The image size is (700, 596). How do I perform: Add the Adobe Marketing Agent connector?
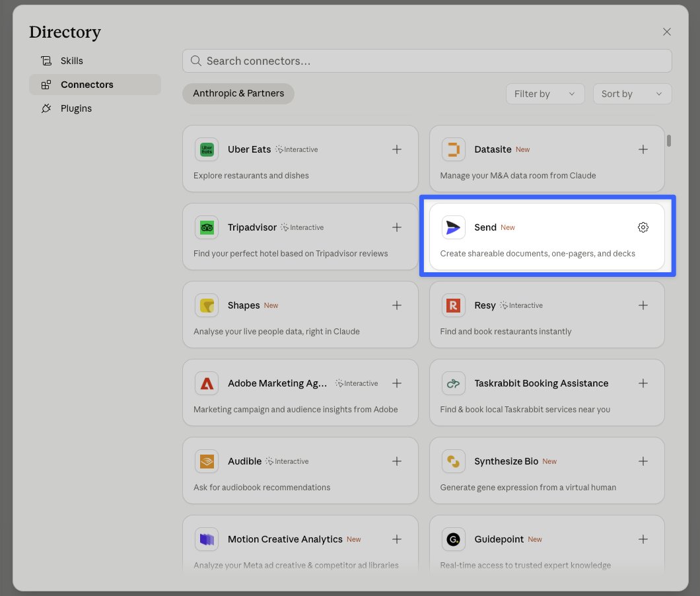396,383
